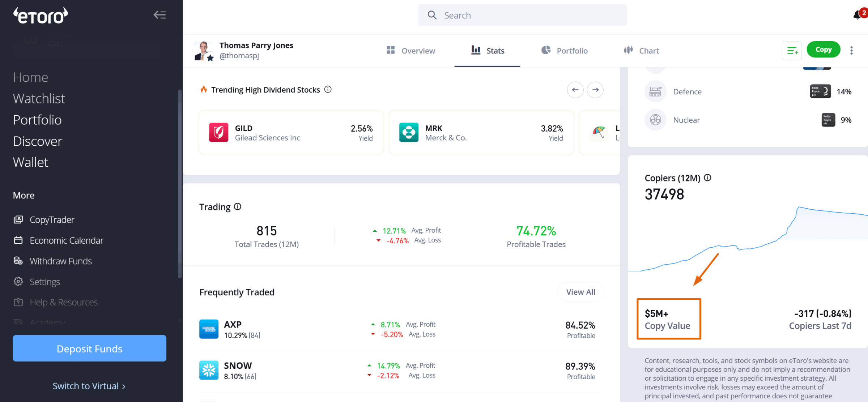This screenshot has height=402, width=868.
Task: Click the Trending High Dividend info icon
Action: [x=328, y=89]
